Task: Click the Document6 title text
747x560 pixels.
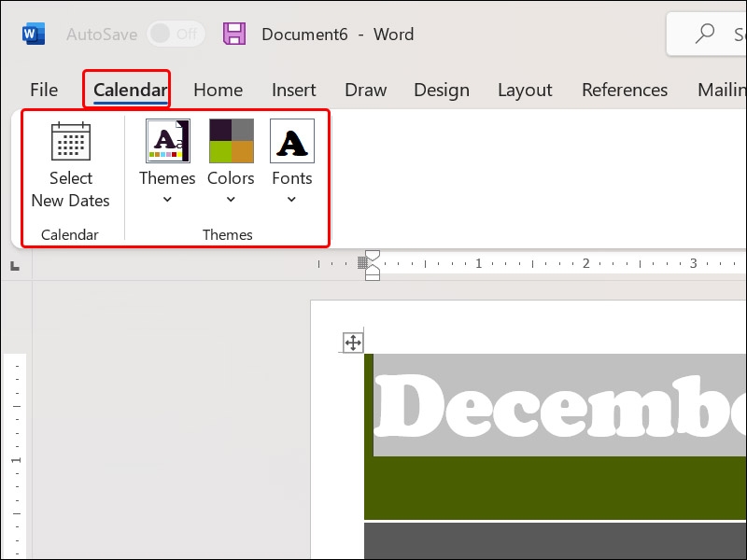Action: click(304, 35)
